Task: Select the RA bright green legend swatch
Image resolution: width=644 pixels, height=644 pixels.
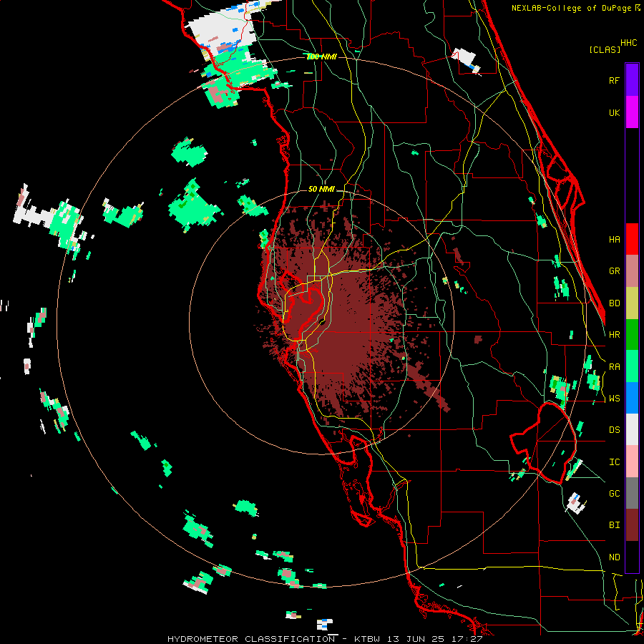Action: [632, 366]
